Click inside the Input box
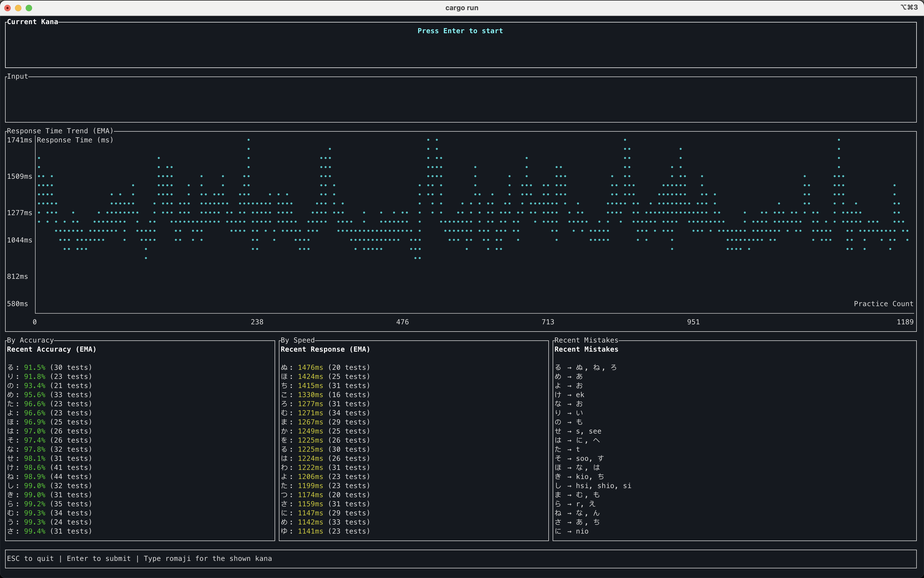Screen dimensions: 924x578 pyautogui.click(x=461, y=100)
